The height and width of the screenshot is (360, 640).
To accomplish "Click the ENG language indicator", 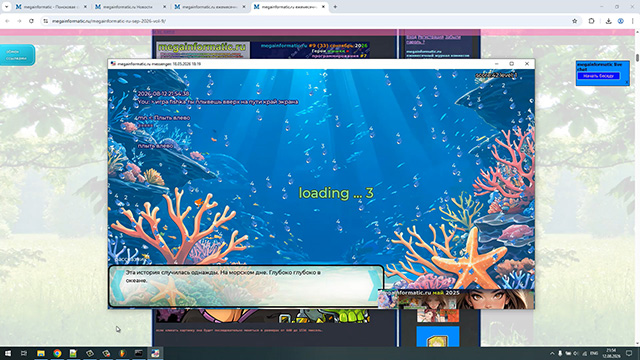I will (x=594, y=353).
